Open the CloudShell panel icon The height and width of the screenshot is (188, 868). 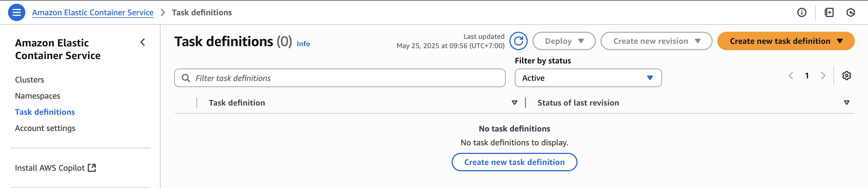829,12
